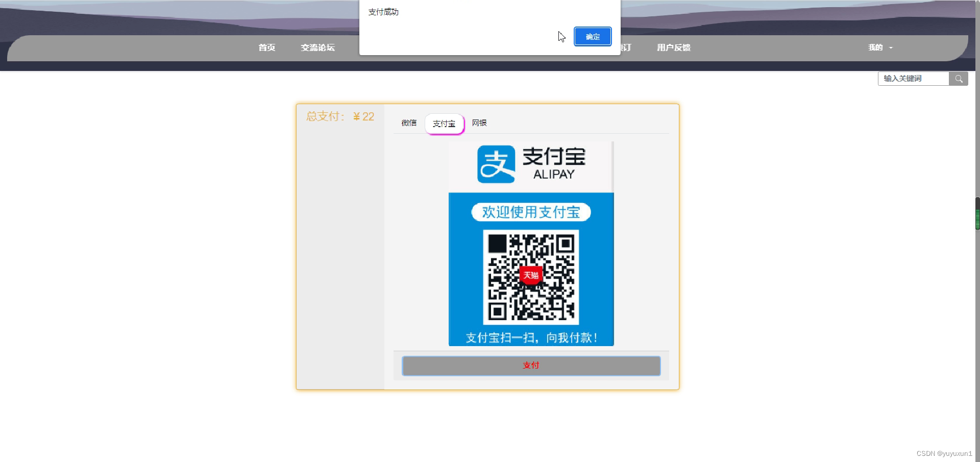The width and height of the screenshot is (980, 462).
Task: Open 用户反馈 page from navigation
Action: click(x=674, y=47)
